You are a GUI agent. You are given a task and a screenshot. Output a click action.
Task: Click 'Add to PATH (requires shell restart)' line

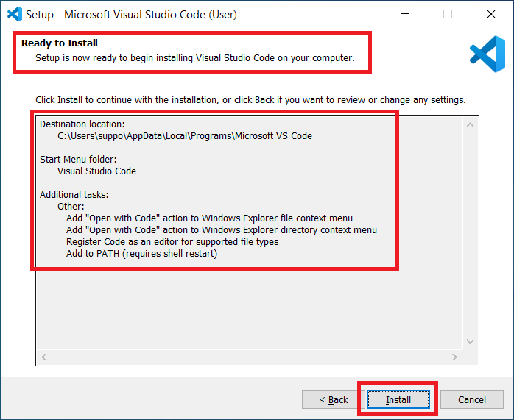(x=141, y=254)
